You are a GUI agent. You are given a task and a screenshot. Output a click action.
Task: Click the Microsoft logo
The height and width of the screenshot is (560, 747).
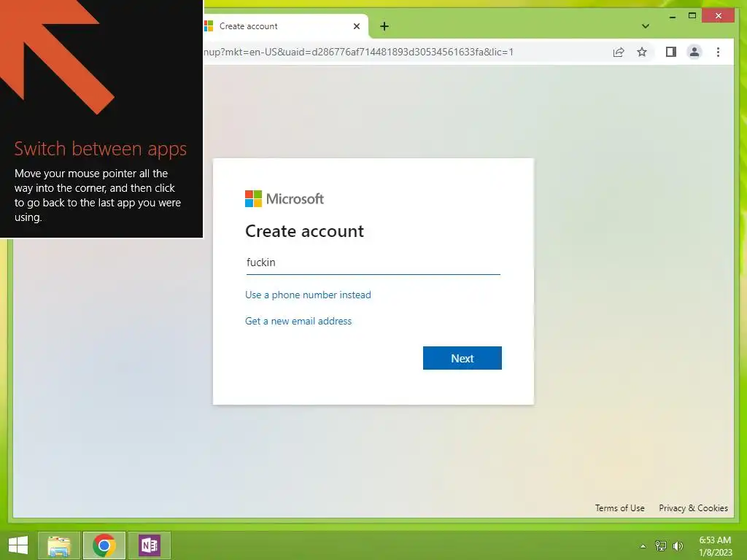coord(285,198)
